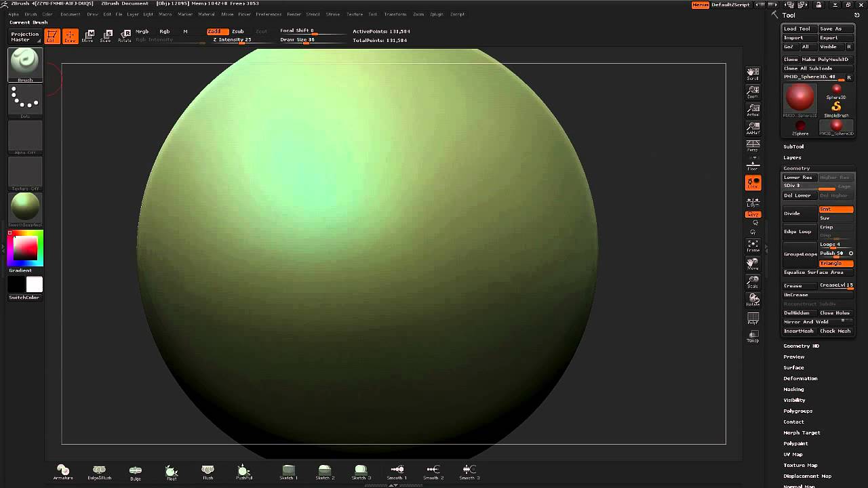
Task: Pick a color in the color picker
Action: pyautogui.click(x=25, y=248)
